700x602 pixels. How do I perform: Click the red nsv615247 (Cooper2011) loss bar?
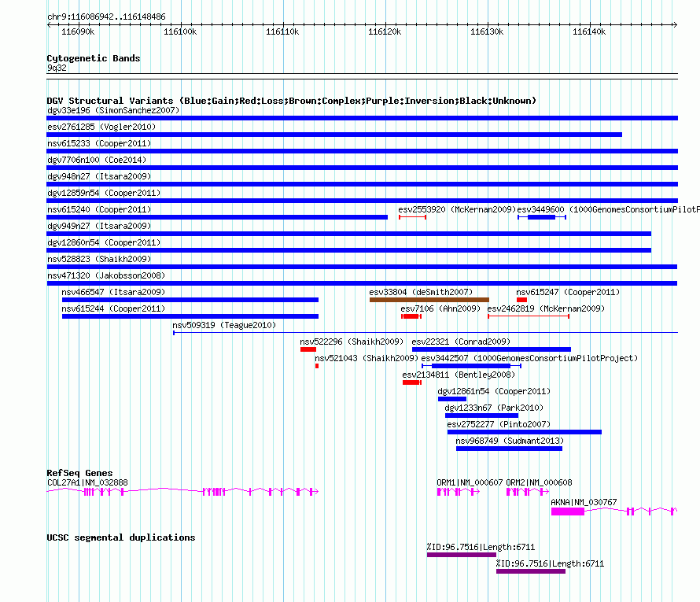522,300
